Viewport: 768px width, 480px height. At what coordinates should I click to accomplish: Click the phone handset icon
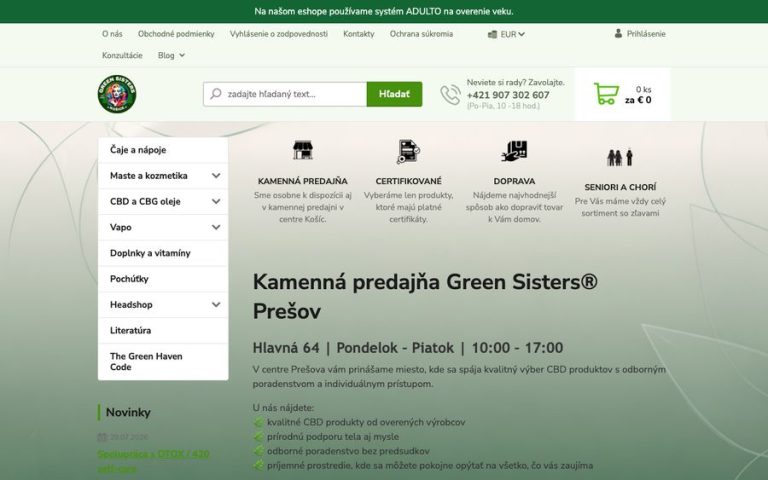[450, 95]
